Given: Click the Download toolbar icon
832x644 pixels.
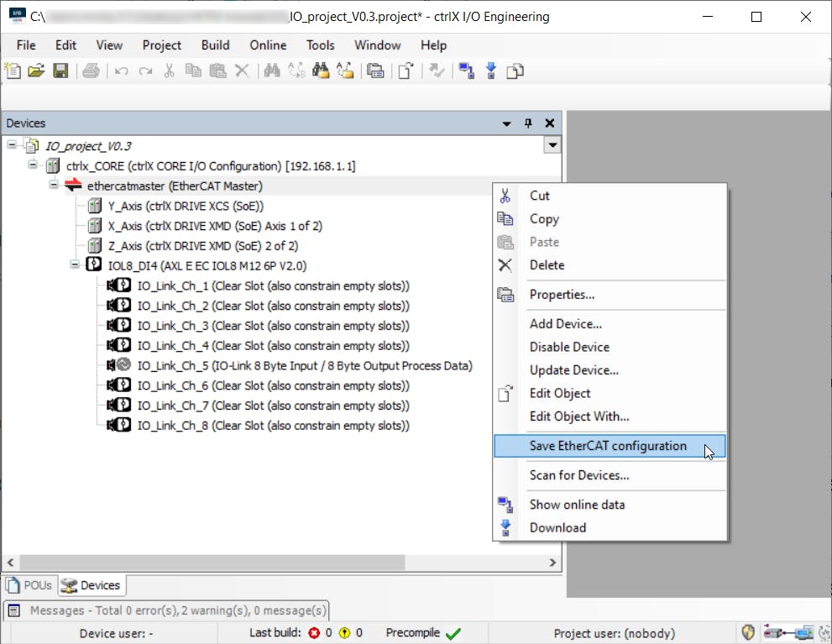Looking at the screenshot, I should pos(491,71).
